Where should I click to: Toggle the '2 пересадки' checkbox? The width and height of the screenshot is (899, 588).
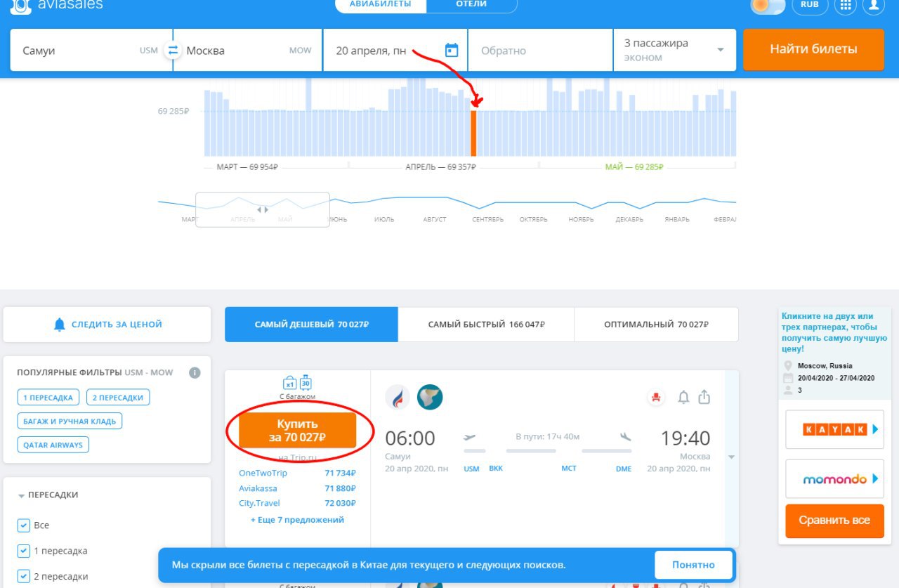point(24,576)
